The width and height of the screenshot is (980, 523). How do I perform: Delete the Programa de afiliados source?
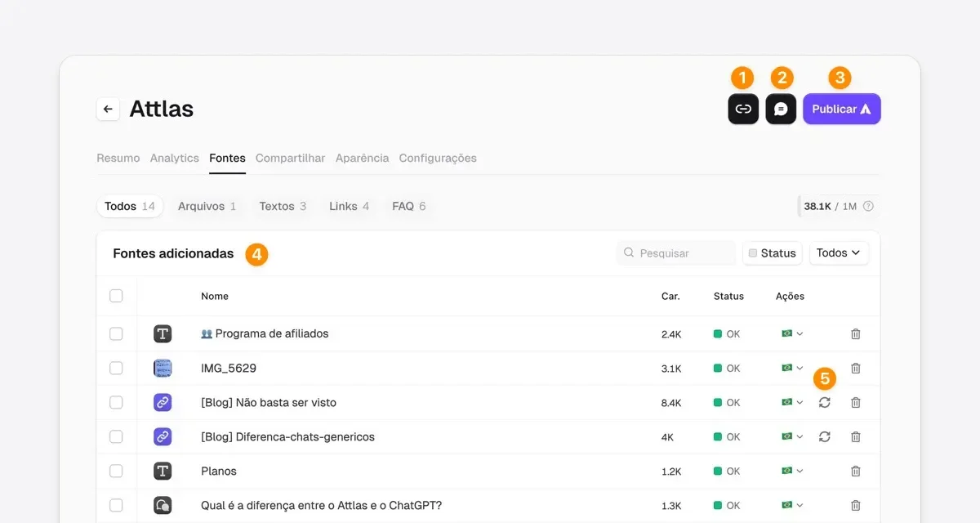(x=855, y=333)
